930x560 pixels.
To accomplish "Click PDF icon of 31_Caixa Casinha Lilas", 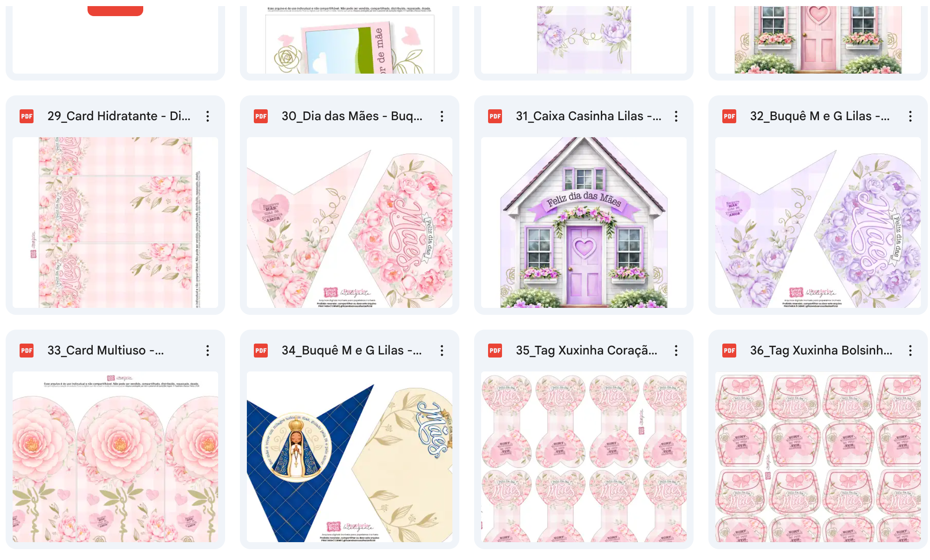I will click(495, 116).
